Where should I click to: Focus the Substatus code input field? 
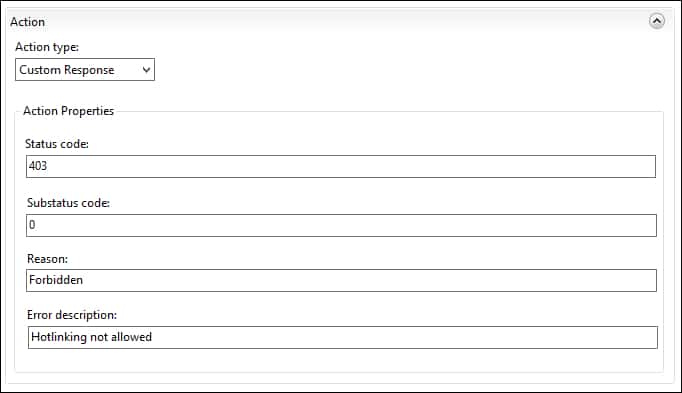point(341,225)
